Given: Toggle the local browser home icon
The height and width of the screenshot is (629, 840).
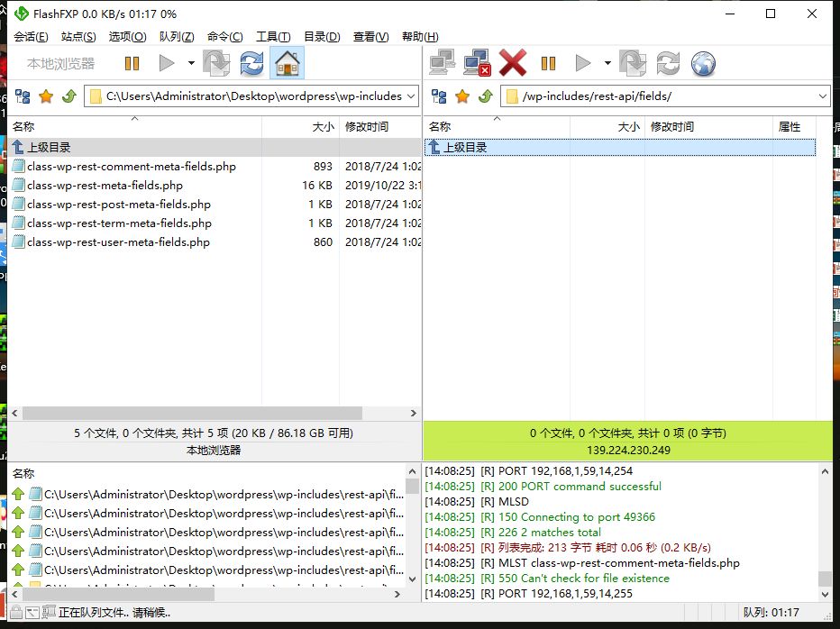Looking at the screenshot, I should (288, 63).
